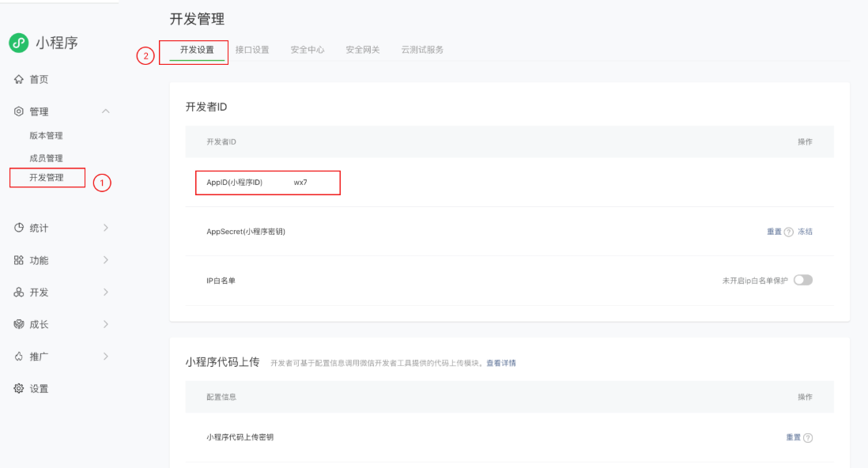This screenshot has width=868, height=468.
Task: Click help icon next to AppSecret 重置
Action: coord(788,232)
